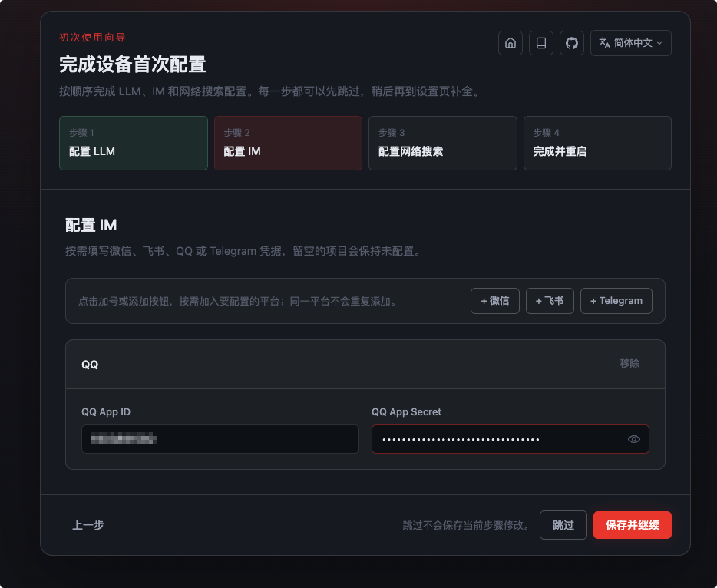
Task: Add the 微信 platform
Action: point(495,301)
